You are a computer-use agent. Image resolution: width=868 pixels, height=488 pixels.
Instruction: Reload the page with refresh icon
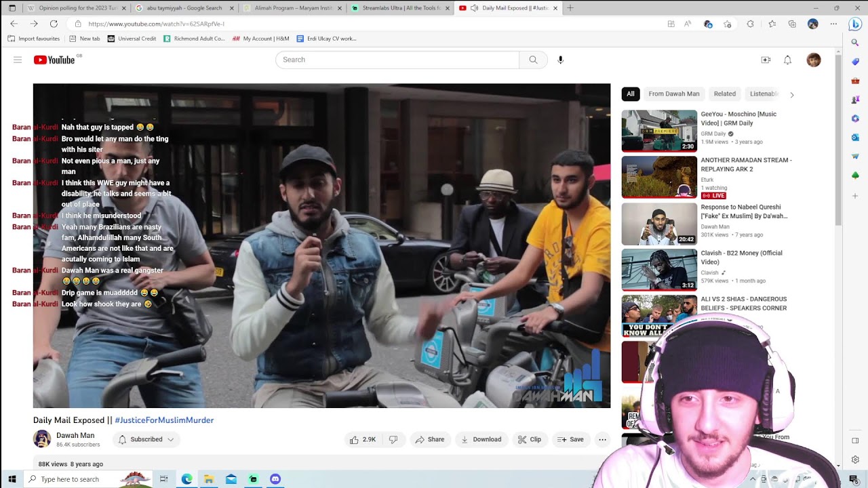(x=54, y=24)
